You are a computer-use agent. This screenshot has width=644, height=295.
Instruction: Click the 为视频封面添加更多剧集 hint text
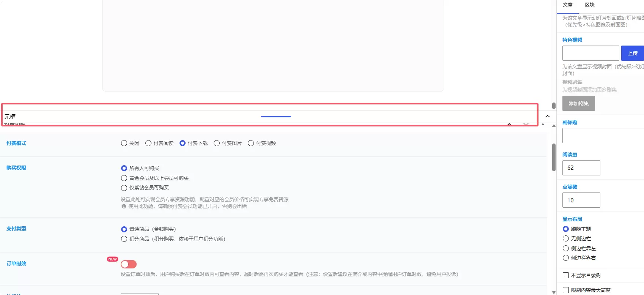pyautogui.click(x=589, y=90)
